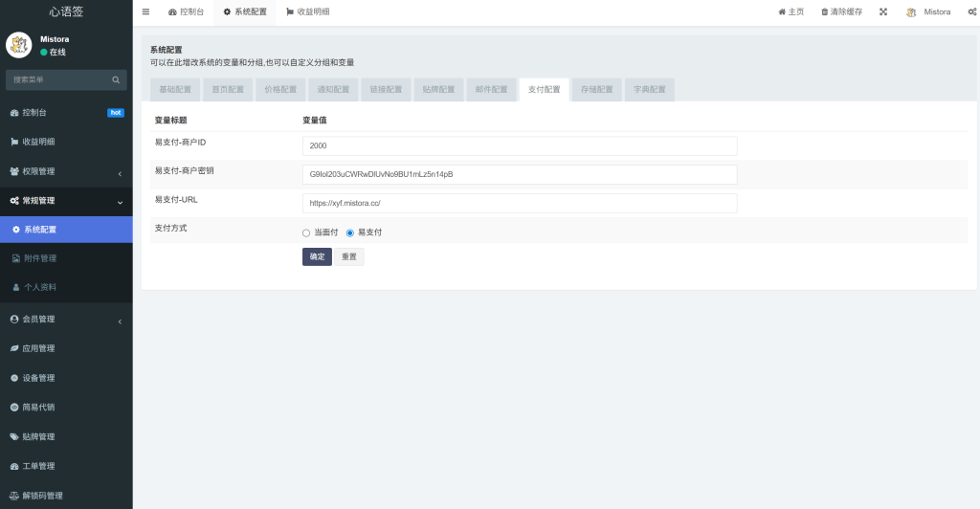Image resolution: width=980 pixels, height=509 pixels.
Task: Click the hot badge beside 控制台
Action: [116, 113]
